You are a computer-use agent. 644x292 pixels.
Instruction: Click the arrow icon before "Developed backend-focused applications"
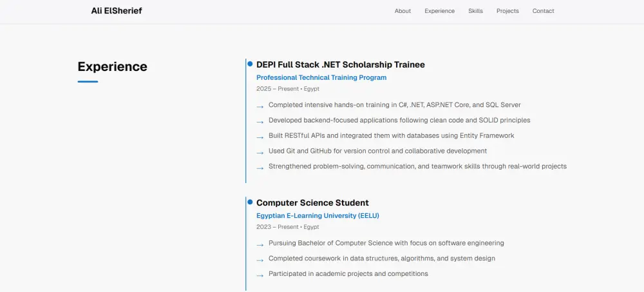(260, 122)
